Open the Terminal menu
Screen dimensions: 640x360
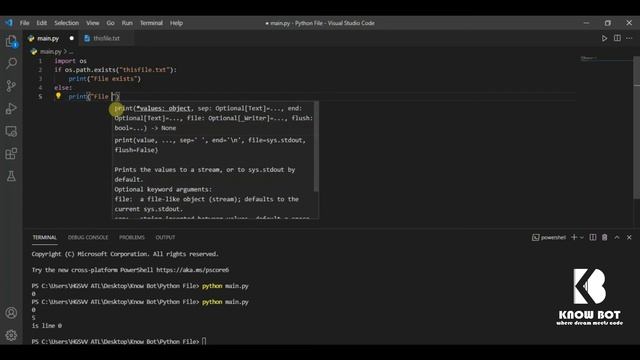151,23
